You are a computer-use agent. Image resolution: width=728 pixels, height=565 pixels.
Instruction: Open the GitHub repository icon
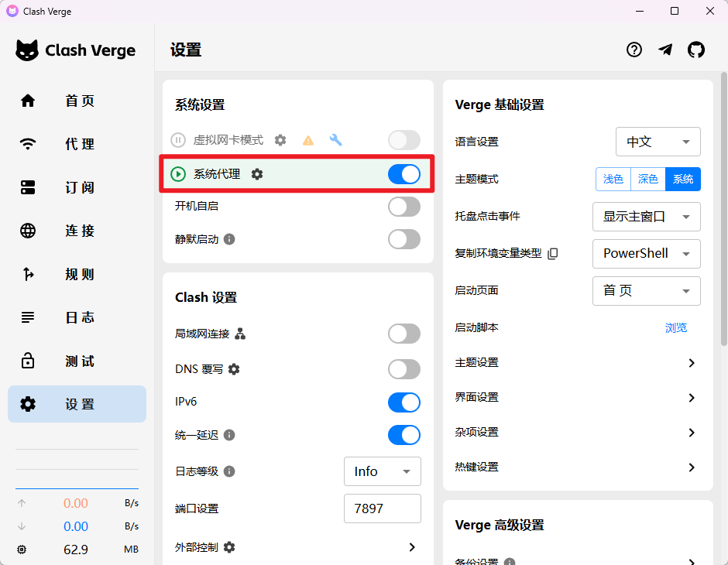coord(696,50)
